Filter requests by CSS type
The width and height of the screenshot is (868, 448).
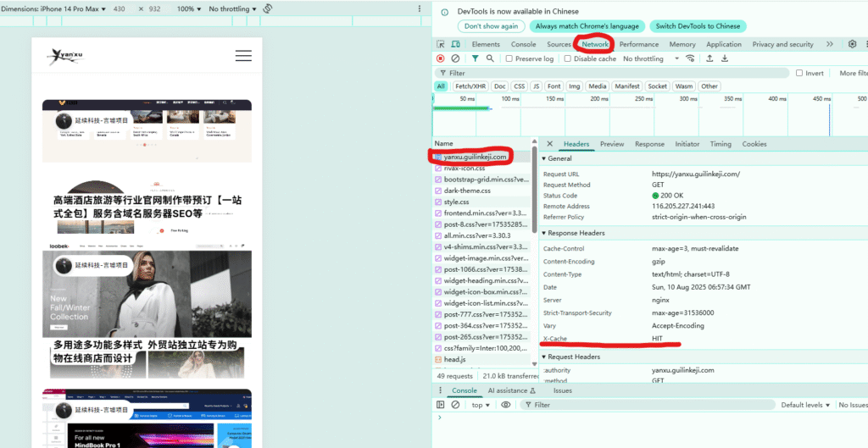519,86
